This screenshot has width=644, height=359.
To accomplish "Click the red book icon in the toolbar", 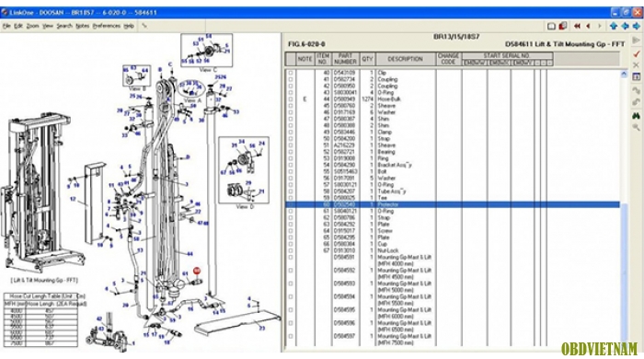I will (x=563, y=26).
